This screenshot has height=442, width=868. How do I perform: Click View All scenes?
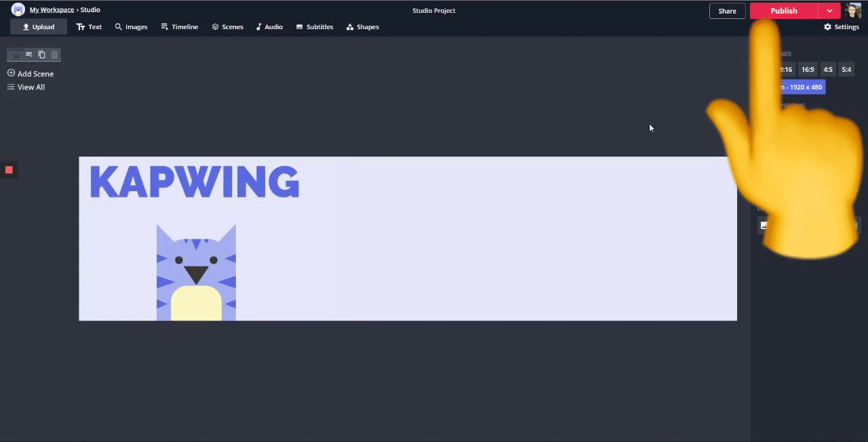coord(26,87)
